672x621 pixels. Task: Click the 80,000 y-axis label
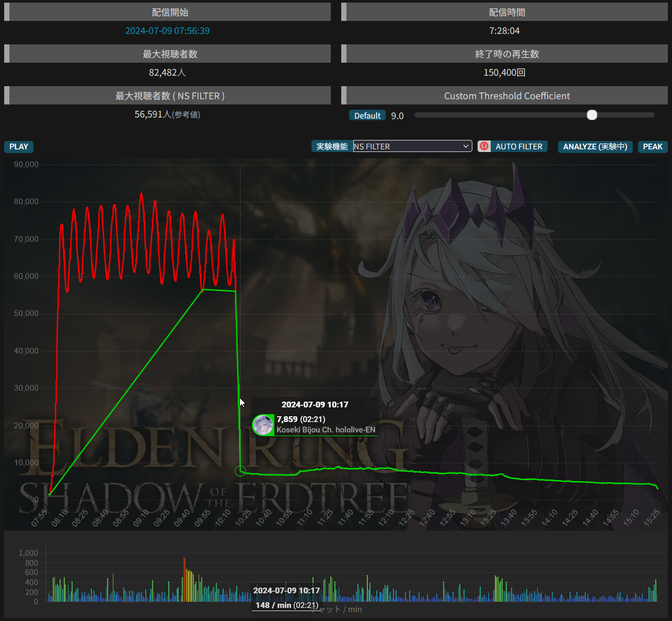[x=26, y=202]
